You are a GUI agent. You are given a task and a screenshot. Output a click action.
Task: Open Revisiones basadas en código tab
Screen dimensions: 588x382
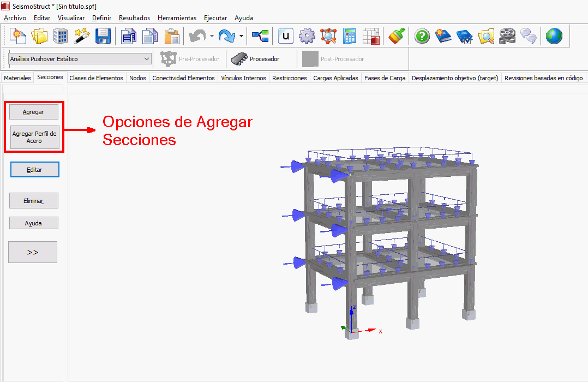tap(543, 78)
